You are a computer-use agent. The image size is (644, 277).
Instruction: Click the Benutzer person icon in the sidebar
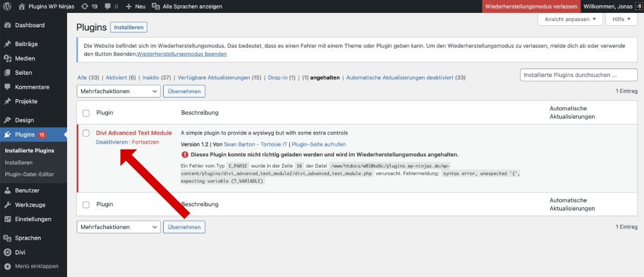coord(8,191)
